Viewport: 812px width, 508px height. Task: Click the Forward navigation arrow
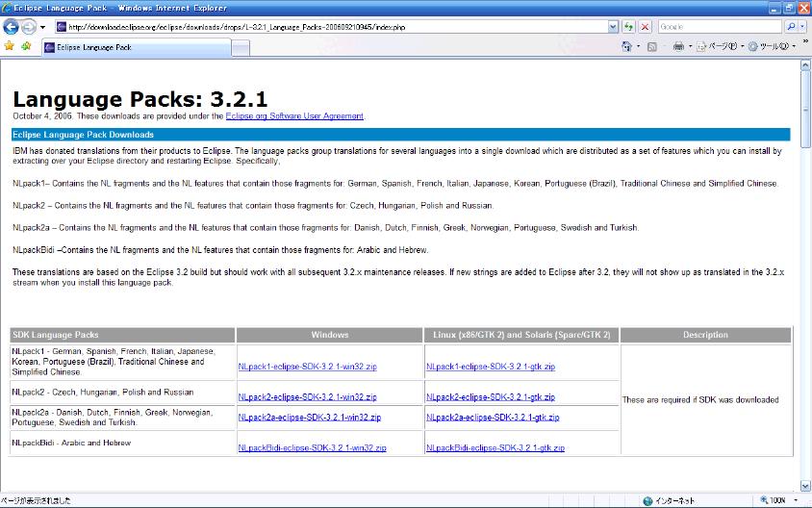[x=29, y=26]
